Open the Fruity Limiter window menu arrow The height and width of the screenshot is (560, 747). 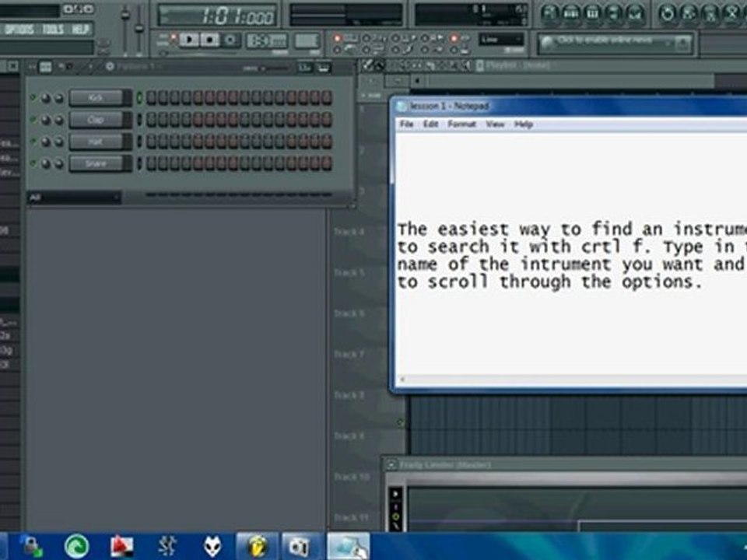tap(391, 465)
